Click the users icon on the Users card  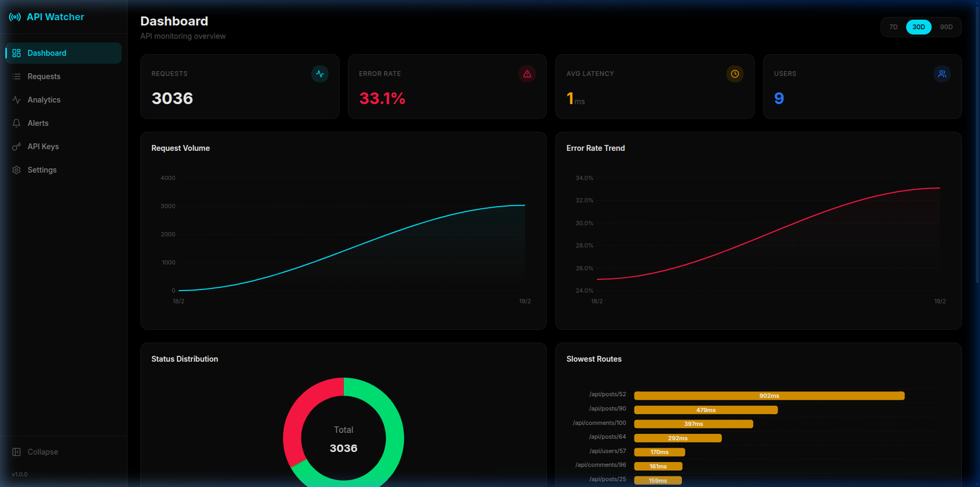tap(942, 74)
